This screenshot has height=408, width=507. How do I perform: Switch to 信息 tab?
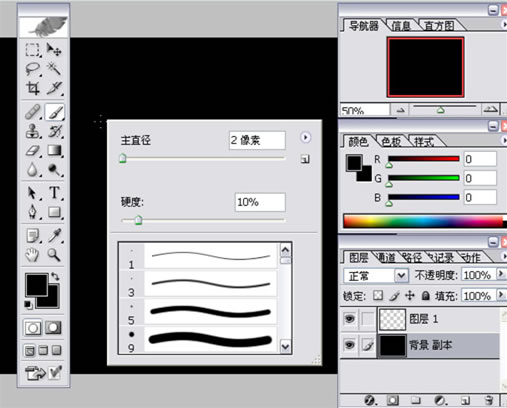(401, 25)
